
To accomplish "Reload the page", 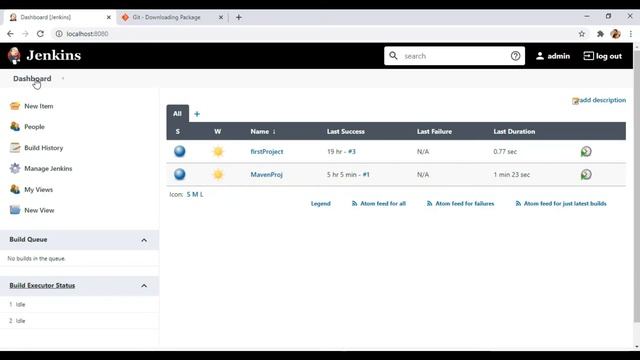I will tap(40, 34).
